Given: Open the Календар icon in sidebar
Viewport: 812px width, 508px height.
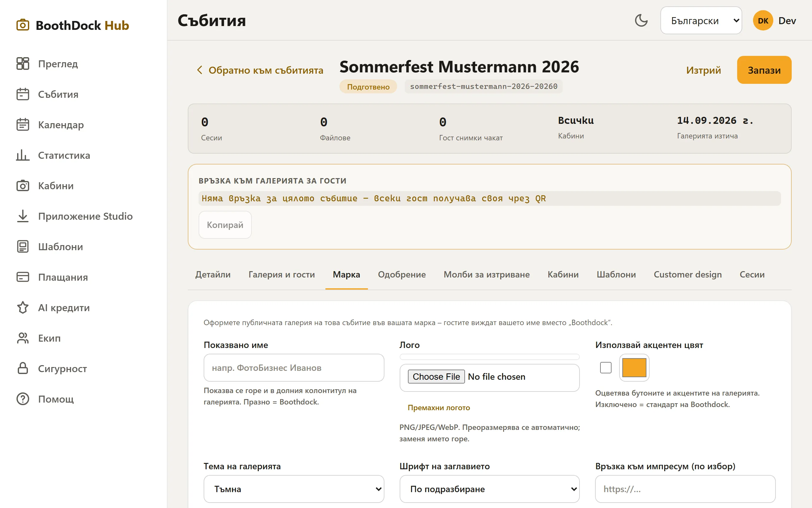Looking at the screenshot, I should (23, 125).
